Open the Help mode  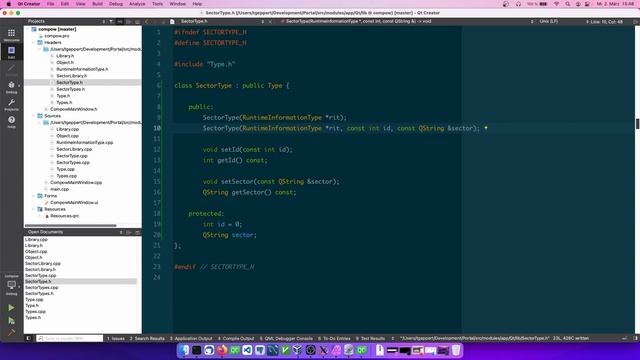11,121
